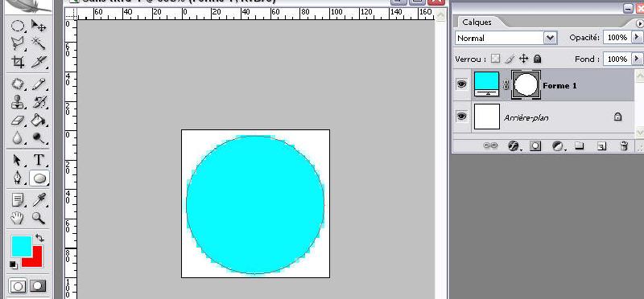Choose the Paint Bucket tool
The image size is (644, 299).
[39, 121]
